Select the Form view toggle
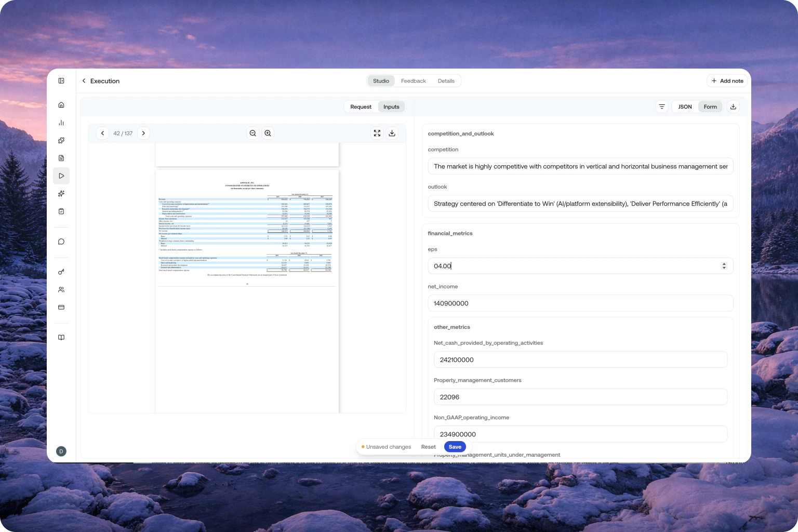This screenshot has height=532, width=798. pyautogui.click(x=710, y=107)
